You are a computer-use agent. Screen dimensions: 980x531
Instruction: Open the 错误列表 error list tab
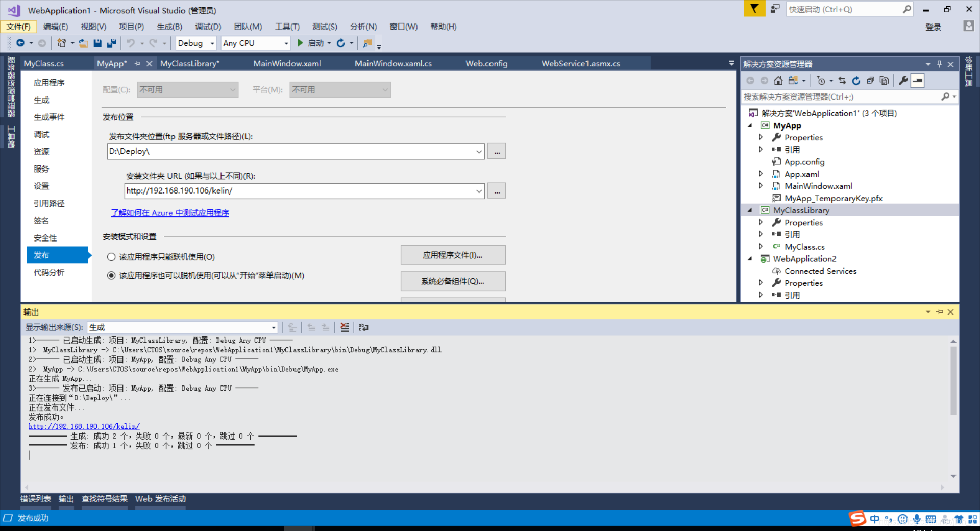(36, 499)
